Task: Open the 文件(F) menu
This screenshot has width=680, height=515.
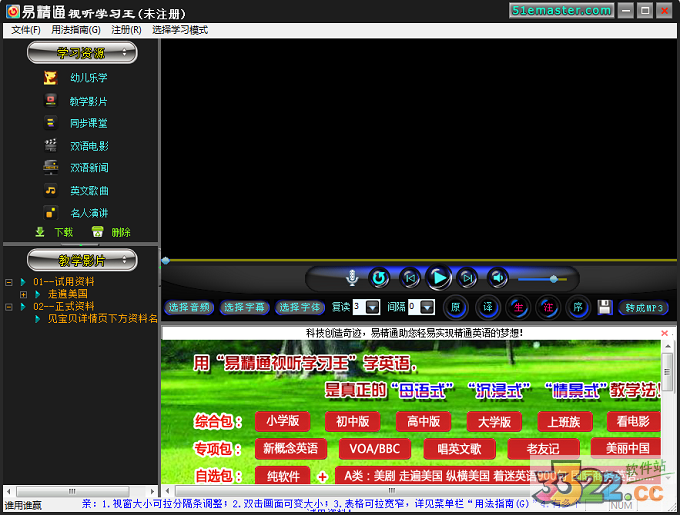Action: click(x=26, y=30)
